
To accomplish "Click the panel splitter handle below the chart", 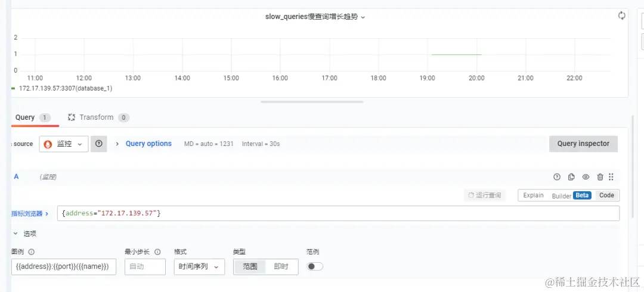I will [x=312, y=101].
